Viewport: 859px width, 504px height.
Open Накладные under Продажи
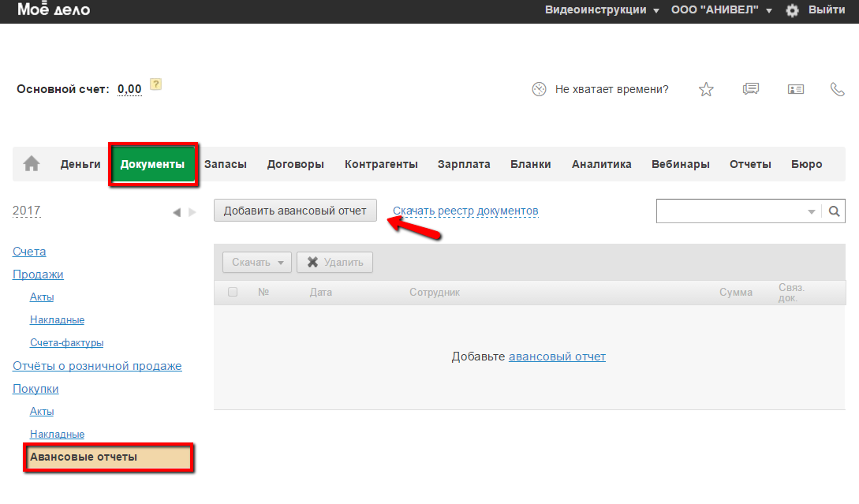click(x=57, y=320)
